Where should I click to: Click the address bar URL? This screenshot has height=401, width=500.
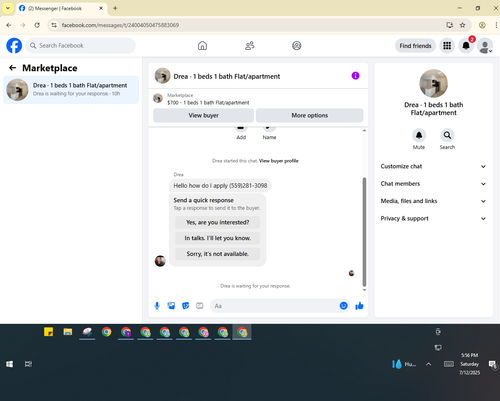pos(120,25)
